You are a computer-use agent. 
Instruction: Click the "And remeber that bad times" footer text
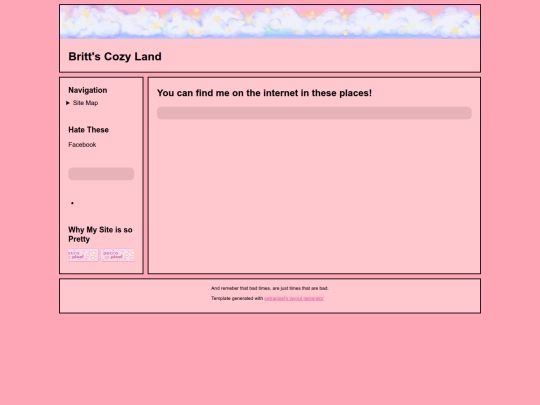[x=270, y=288]
